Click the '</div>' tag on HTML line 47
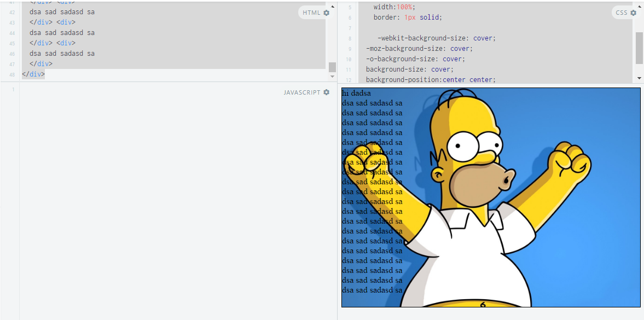Viewport: 644px width, 320px height. click(x=41, y=63)
